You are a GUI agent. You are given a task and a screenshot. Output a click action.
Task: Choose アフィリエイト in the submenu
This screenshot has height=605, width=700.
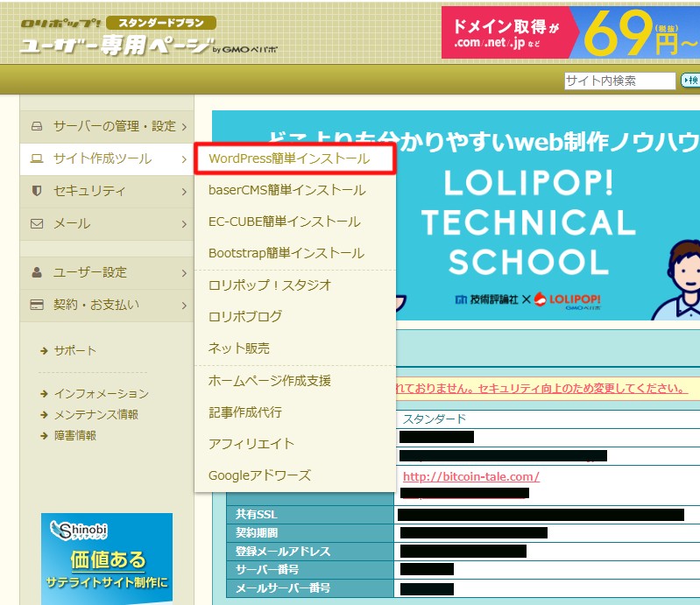coord(295,444)
